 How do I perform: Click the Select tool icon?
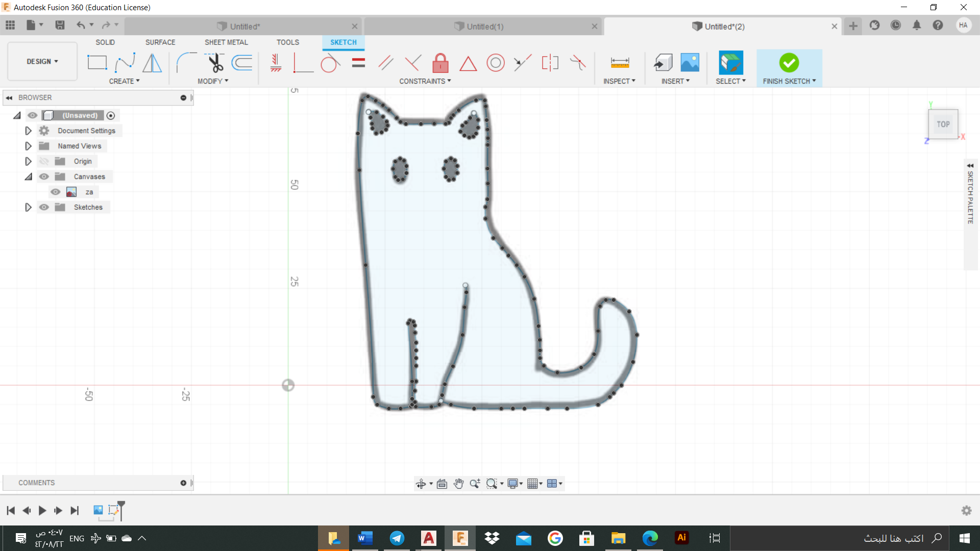click(731, 63)
